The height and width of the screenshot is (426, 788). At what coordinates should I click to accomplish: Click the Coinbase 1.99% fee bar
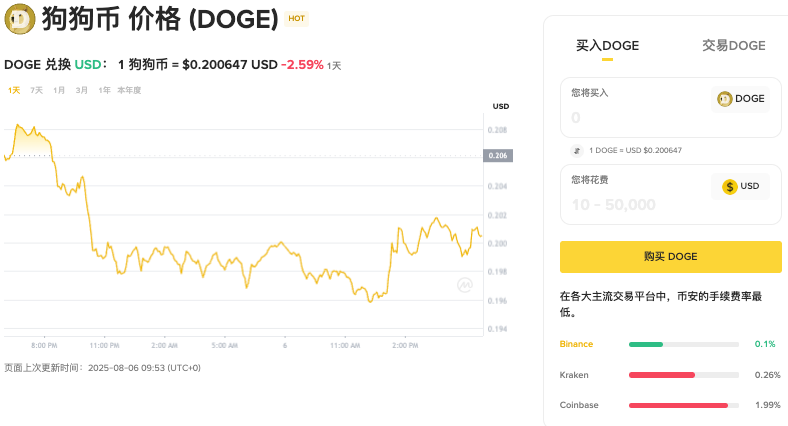(684, 405)
